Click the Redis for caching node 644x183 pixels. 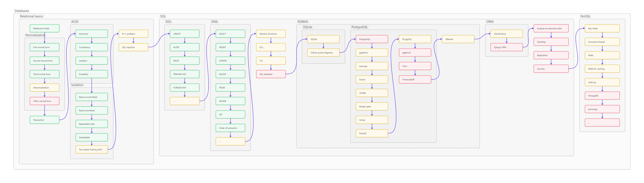[602, 69]
